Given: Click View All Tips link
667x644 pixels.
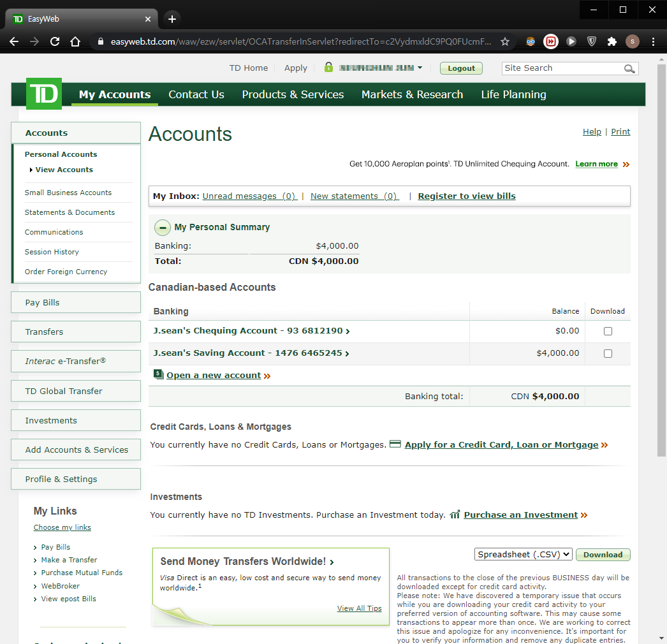Looking at the screenshot, I should tap(360, 608).
